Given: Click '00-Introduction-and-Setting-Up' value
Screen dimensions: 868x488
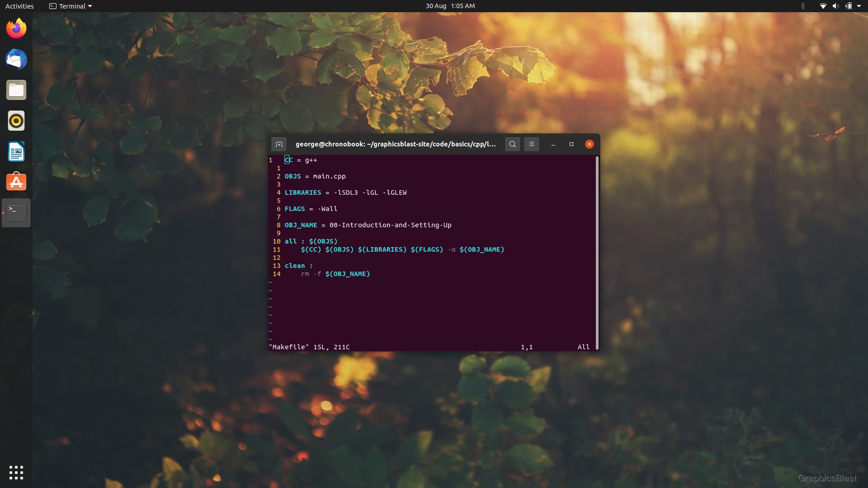Looking at the screenshot, I should [x=391, y=225].
